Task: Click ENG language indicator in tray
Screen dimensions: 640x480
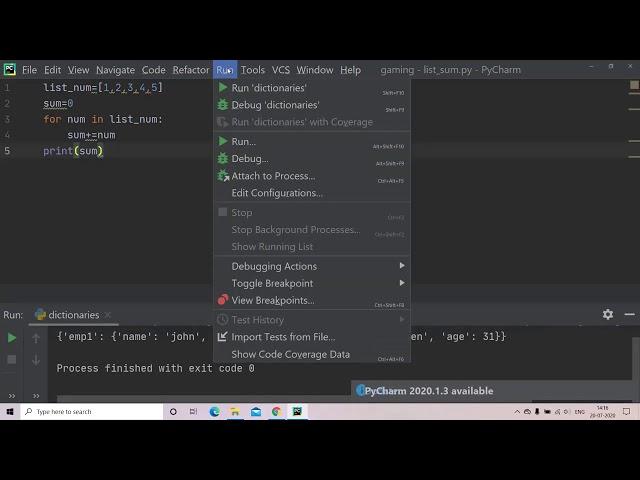Action: pyautogui.click(x=580, y=412)
